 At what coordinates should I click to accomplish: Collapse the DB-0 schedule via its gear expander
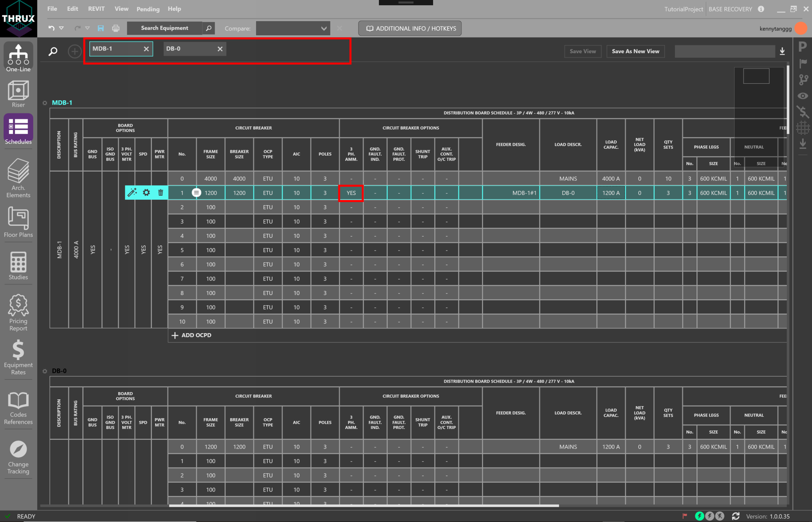coord(45,371)
